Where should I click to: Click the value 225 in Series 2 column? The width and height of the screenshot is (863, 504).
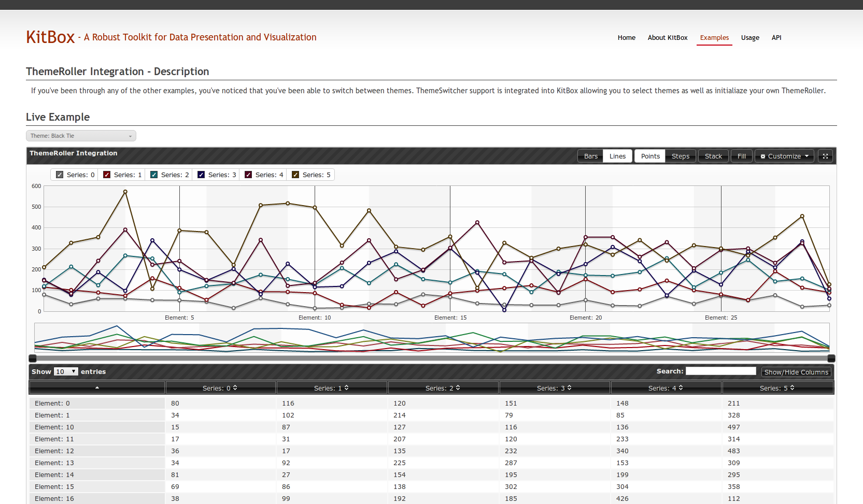[x=399, y=463]
